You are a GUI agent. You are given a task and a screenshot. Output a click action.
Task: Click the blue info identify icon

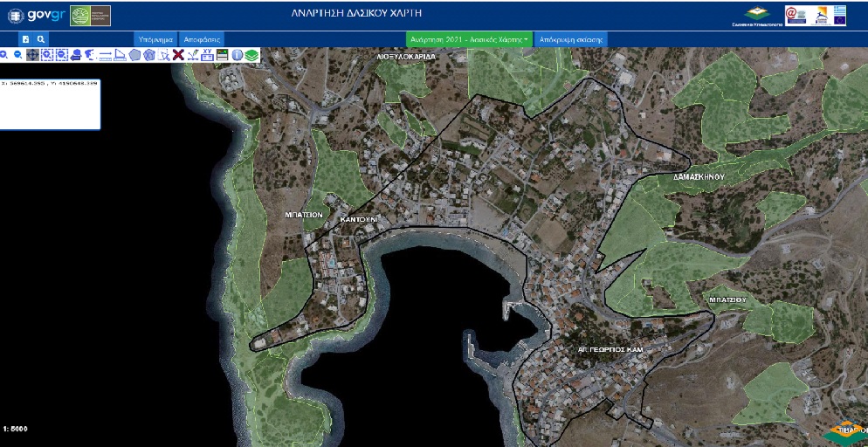237,55
